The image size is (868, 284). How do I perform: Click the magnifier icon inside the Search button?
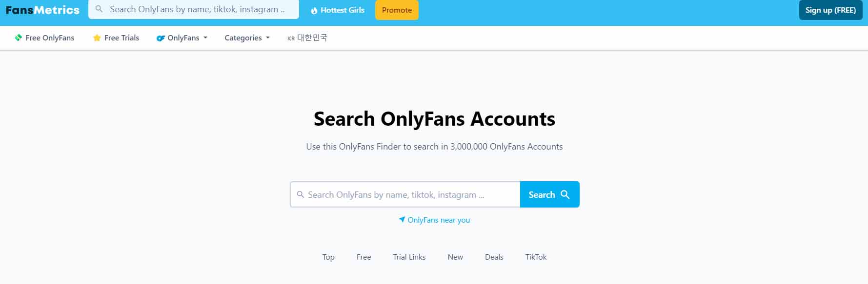point(565,194)
